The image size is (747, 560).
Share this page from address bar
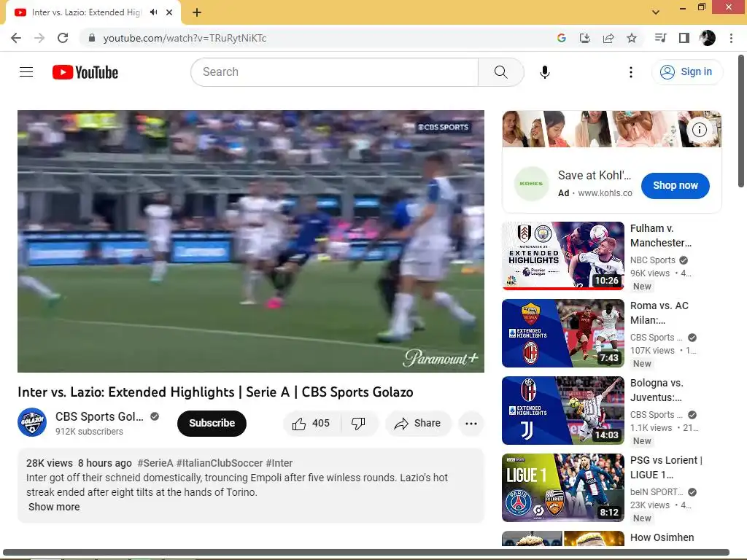point(608,38)
